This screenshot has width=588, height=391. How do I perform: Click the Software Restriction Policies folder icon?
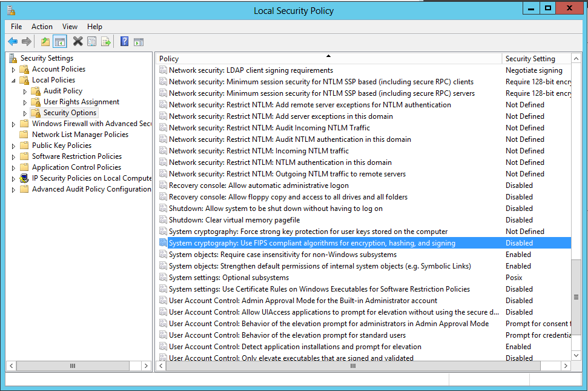pyautogui.click(x=24, y=156)
